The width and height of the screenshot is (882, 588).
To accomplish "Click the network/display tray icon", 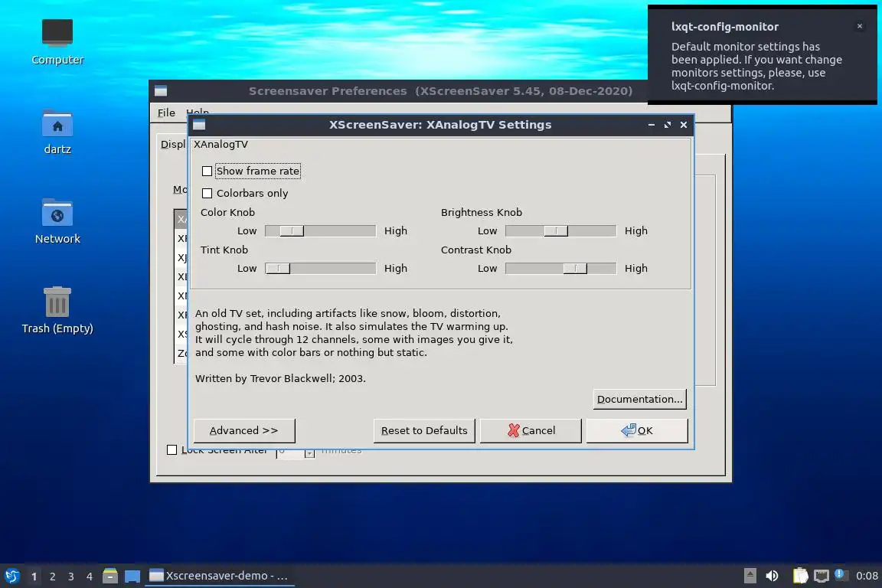I will click(822, 576).
